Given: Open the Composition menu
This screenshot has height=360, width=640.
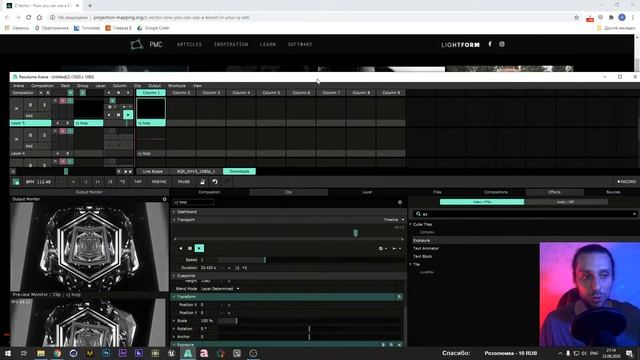Looking at the screenshot, I should [x=42, y=86].
